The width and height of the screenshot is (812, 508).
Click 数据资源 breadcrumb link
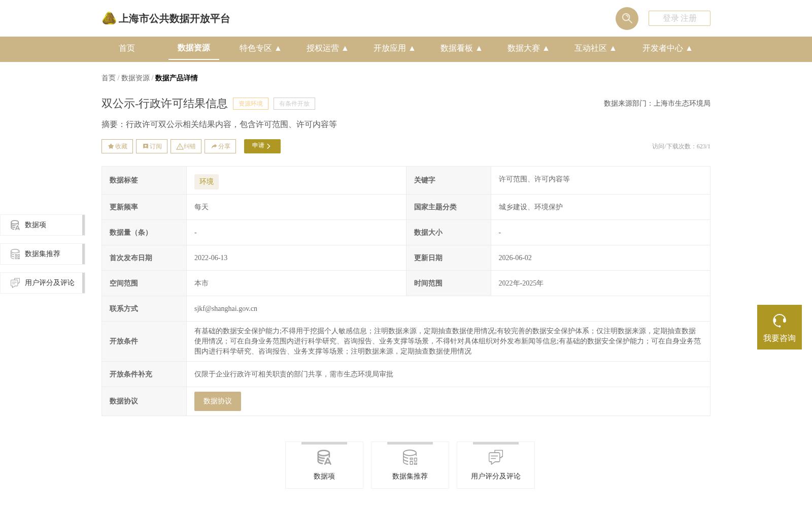[136, 78]
